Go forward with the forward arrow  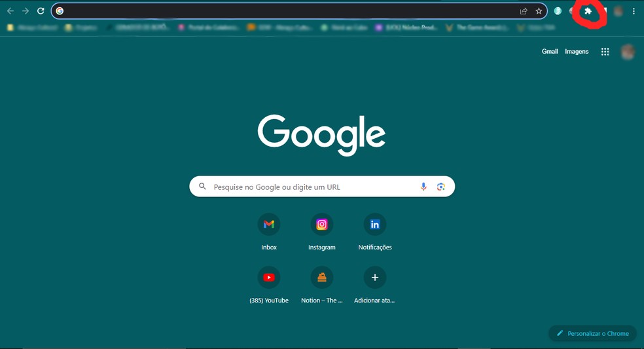[x=26, y=11]
